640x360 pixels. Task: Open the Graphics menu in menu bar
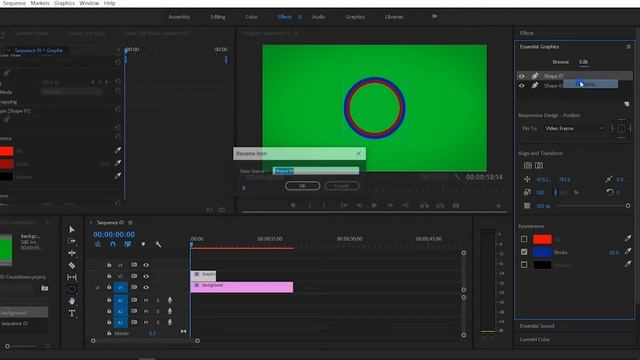click(64, 3)
